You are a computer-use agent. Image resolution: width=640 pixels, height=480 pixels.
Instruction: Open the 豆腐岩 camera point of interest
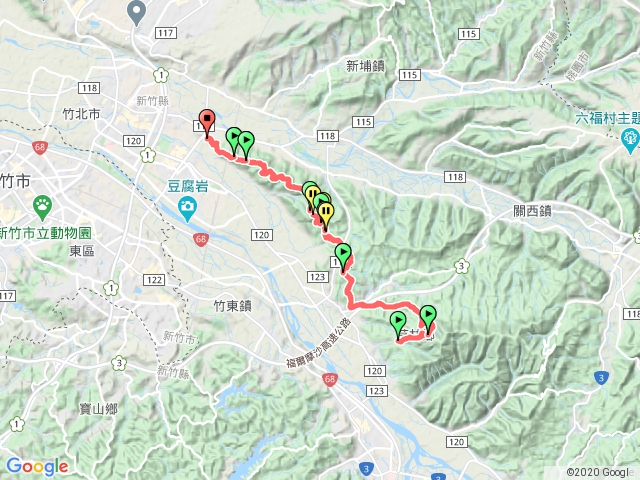(187, 208)
